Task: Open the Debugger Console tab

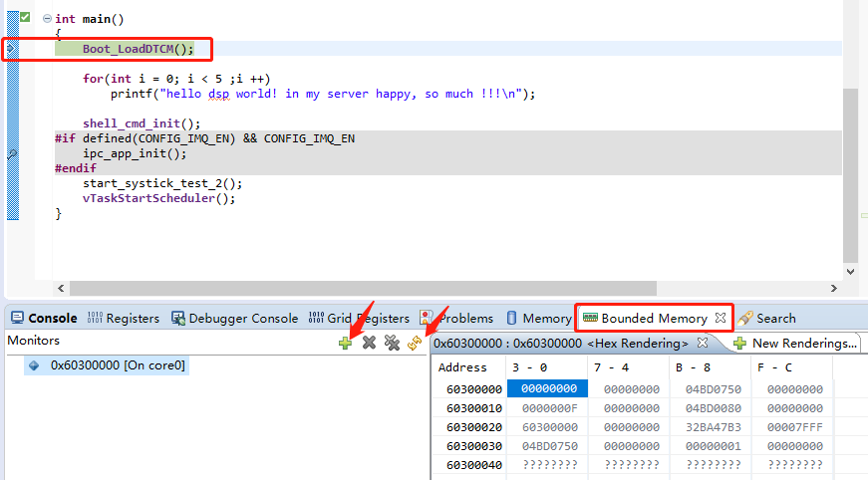Action: pyautogui.click(x=234, y=319)
